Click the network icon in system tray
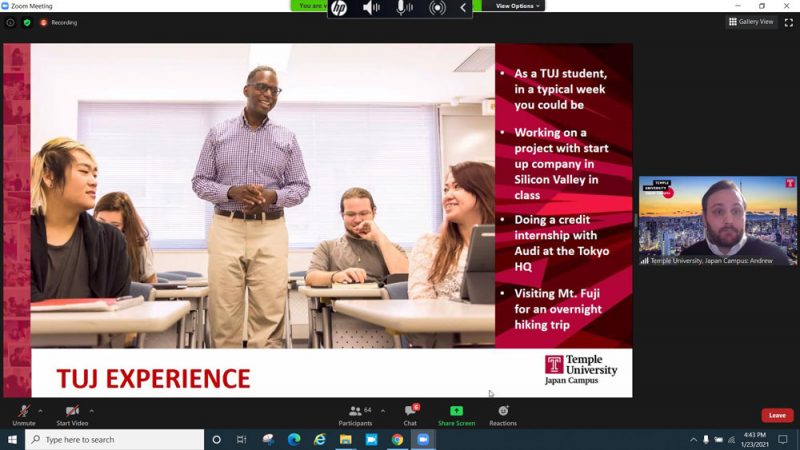Viewport: 800px width, 450px height. click(732, 440)
